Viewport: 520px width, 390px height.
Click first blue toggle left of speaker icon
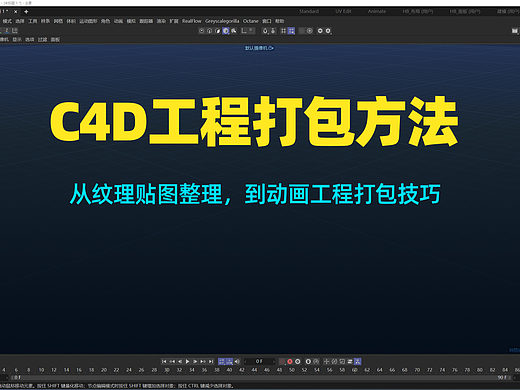[x=222, y=361]
